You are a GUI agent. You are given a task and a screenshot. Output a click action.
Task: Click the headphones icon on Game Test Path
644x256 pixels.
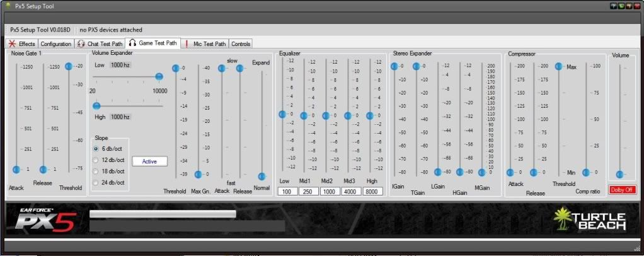[x=132, y=43]
